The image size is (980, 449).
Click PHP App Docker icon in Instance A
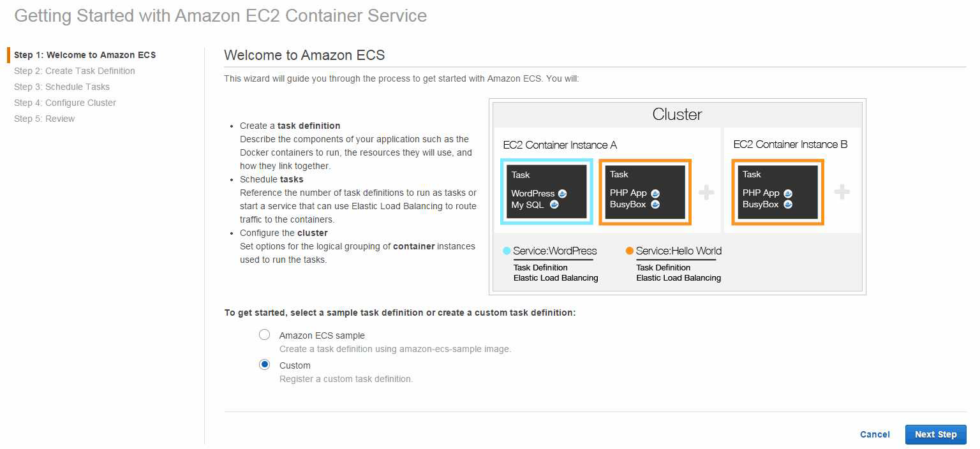pyautogui.click(x=655, y=193)
